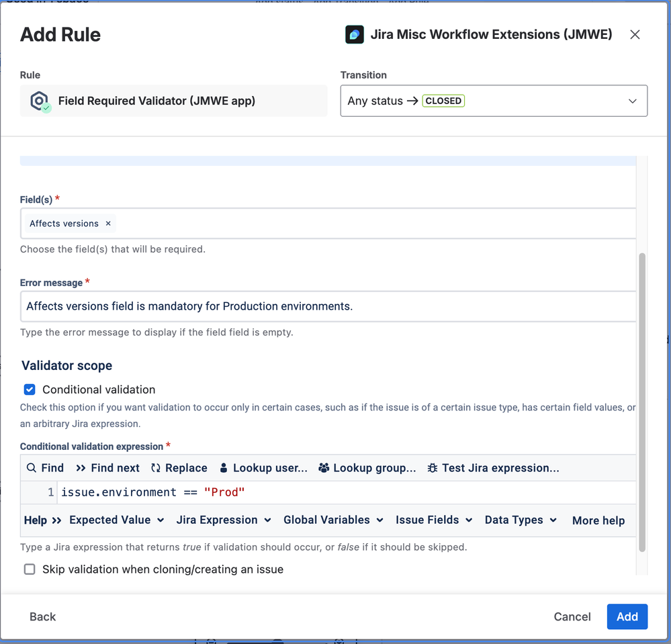Screen dimensions: 671x644
Task: Click the dialog's vertical scrollbar
Action: click(641, 402)
